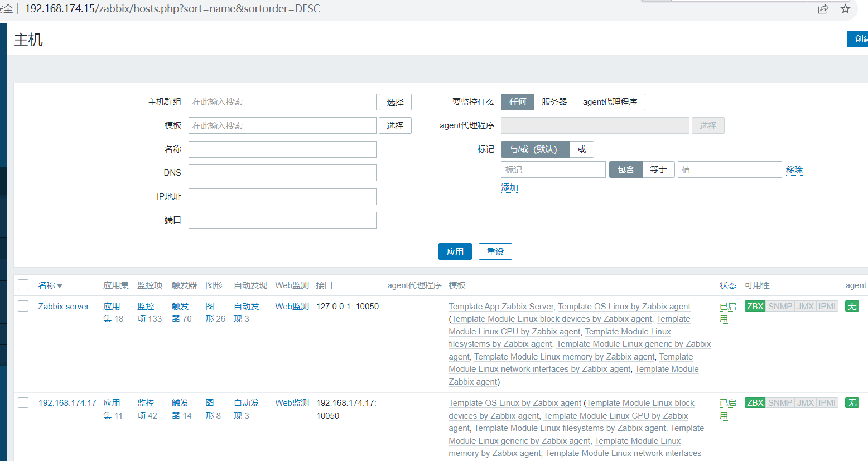Open Template App Zabbix Server link

pyautogui.click(x=501, y=307)
